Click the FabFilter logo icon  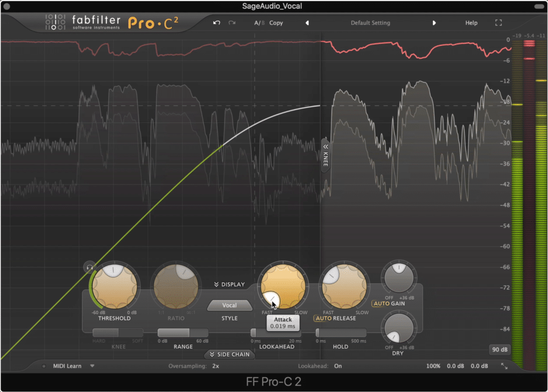pyautogui.click(x=55, y=22)
